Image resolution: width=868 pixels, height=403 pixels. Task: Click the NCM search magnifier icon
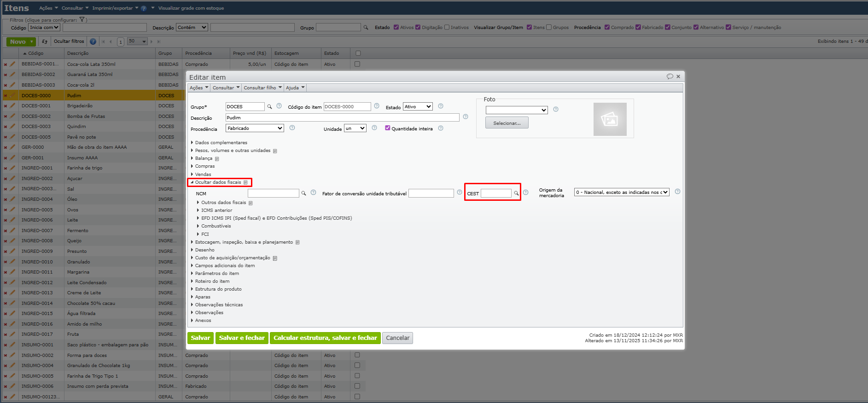(x=304, y=193)
